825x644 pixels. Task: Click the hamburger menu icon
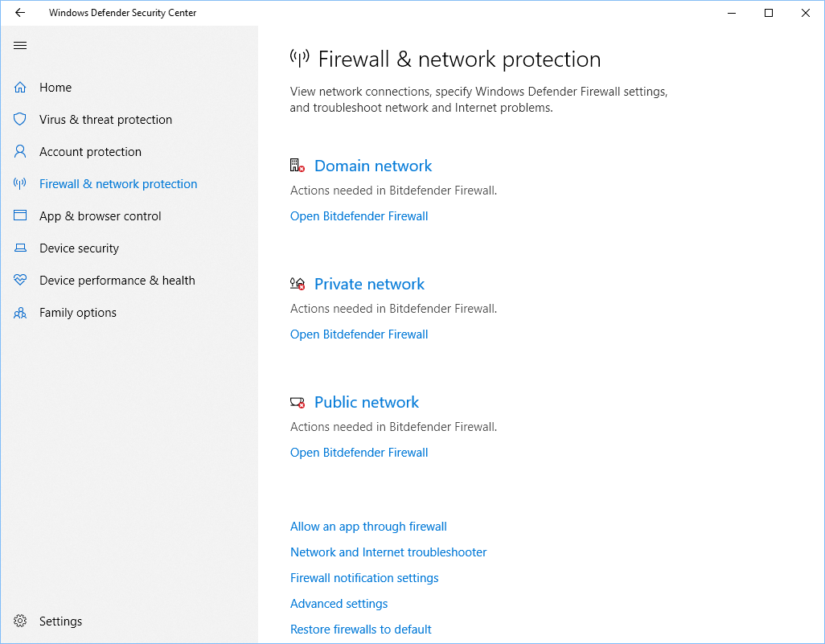20,45
